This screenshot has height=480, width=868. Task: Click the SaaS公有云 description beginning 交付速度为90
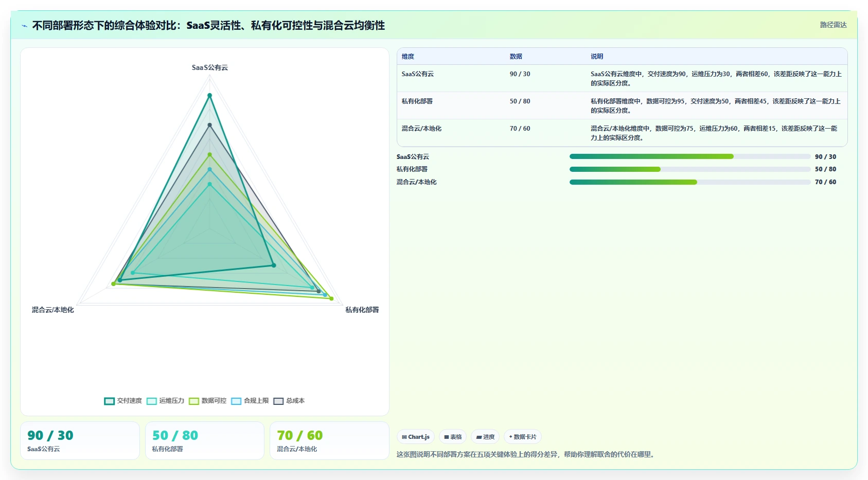pyautogui.click(x=716, y=79)
